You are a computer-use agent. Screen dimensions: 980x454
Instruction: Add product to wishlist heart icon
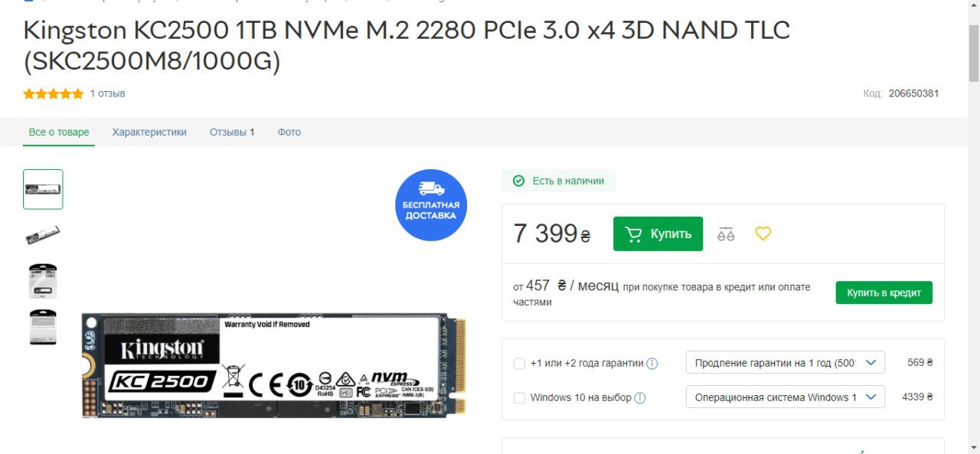(763, 234)
